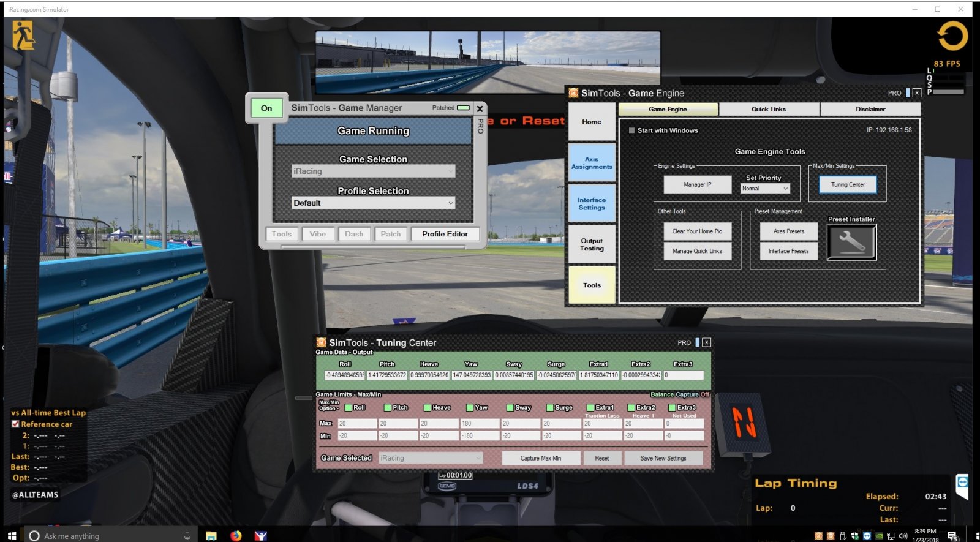Click the Capture Max Min button
The image size is (980, 542).
click(x=541, y=458)
